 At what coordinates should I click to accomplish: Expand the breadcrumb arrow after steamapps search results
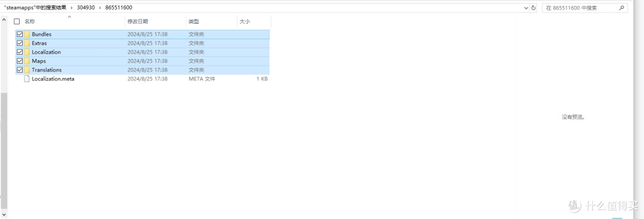[72, 8]
